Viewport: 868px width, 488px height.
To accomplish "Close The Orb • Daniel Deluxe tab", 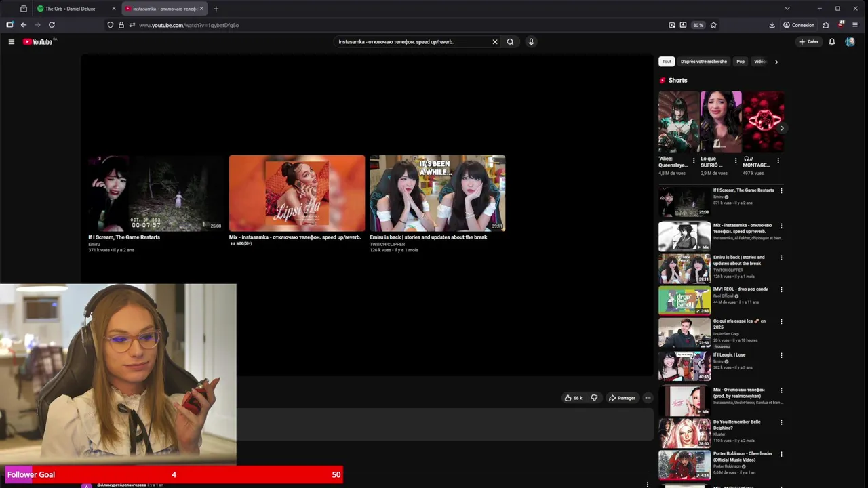I will point(113,9).
